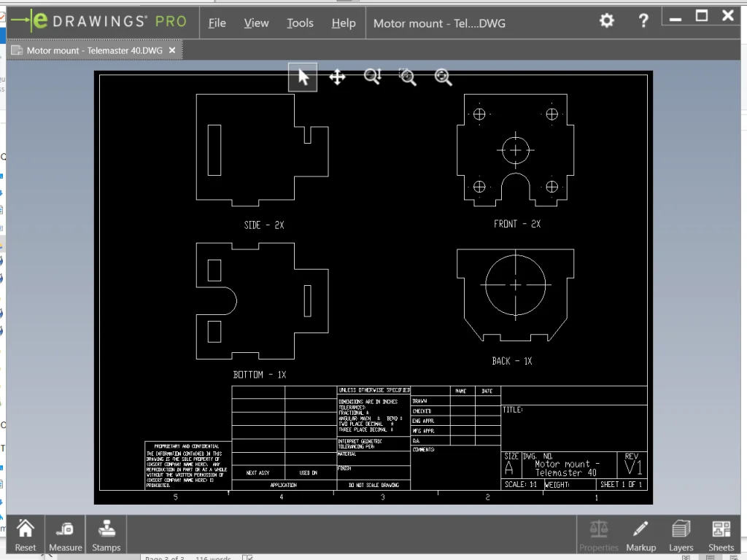Show the Layers panel

[x=681, y=534]
